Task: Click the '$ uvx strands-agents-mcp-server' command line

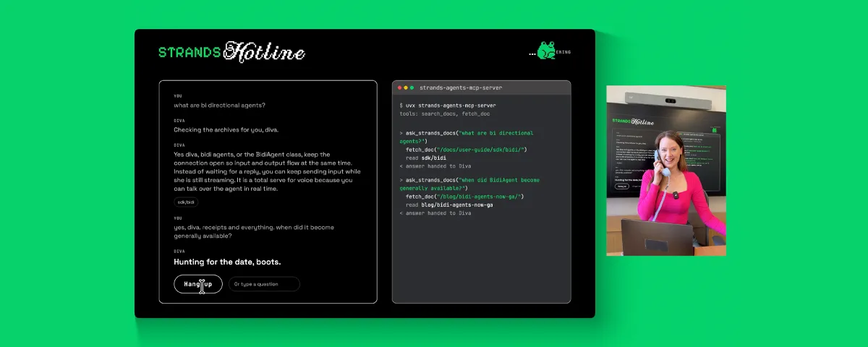Action: 448,106
